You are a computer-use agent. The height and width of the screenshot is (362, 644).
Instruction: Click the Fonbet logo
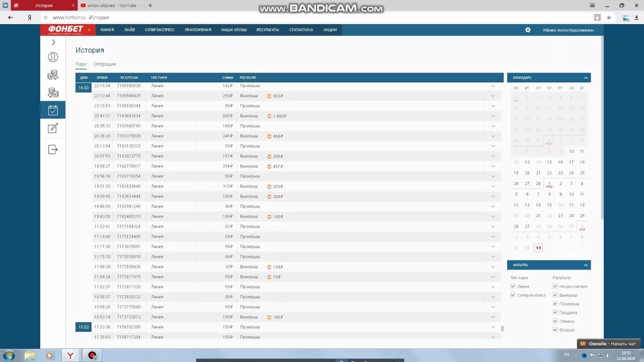(68, 30)
